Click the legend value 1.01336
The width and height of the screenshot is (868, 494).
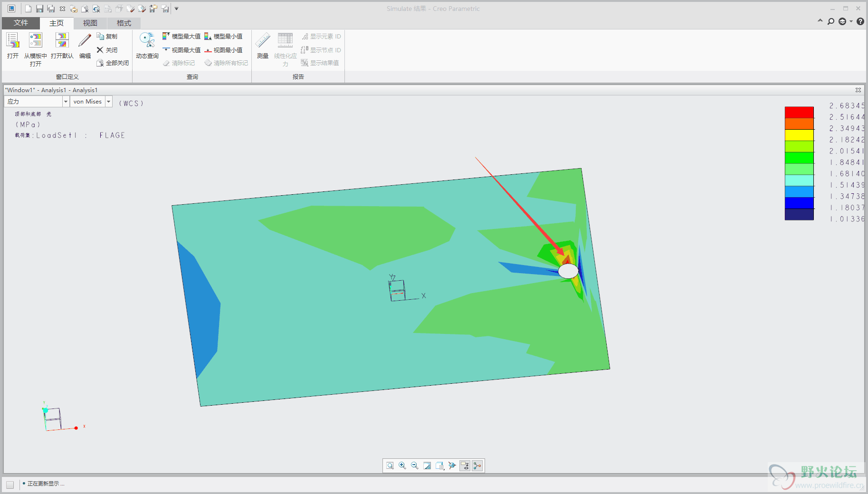click(x=847, y=219)
